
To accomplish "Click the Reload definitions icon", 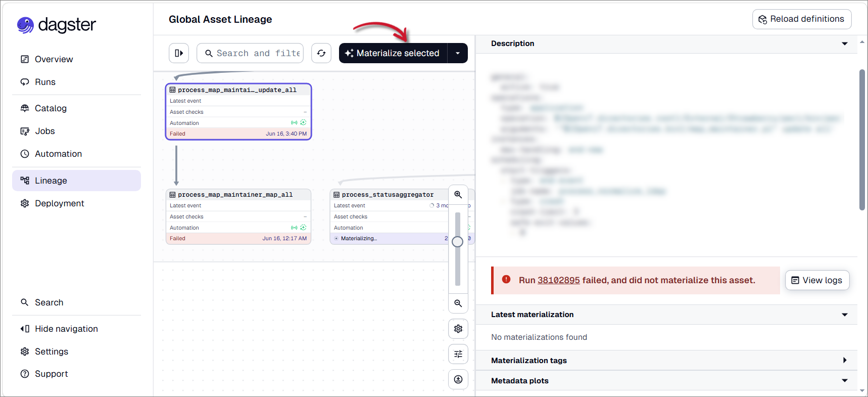I will [x=762, y=19].
